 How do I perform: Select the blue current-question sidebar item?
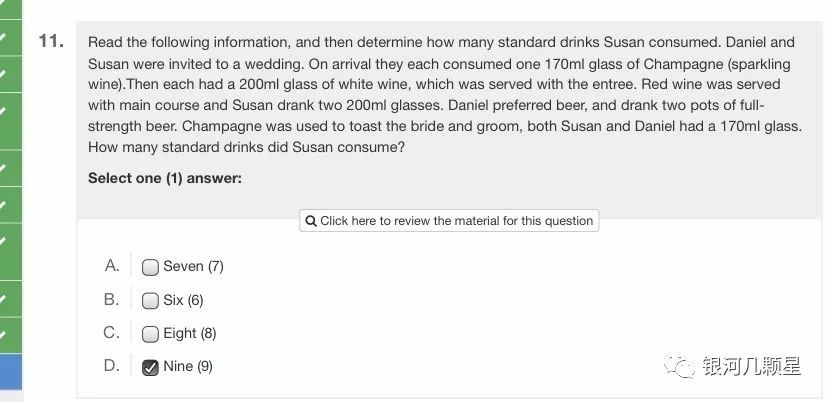(x=10, y=372)
